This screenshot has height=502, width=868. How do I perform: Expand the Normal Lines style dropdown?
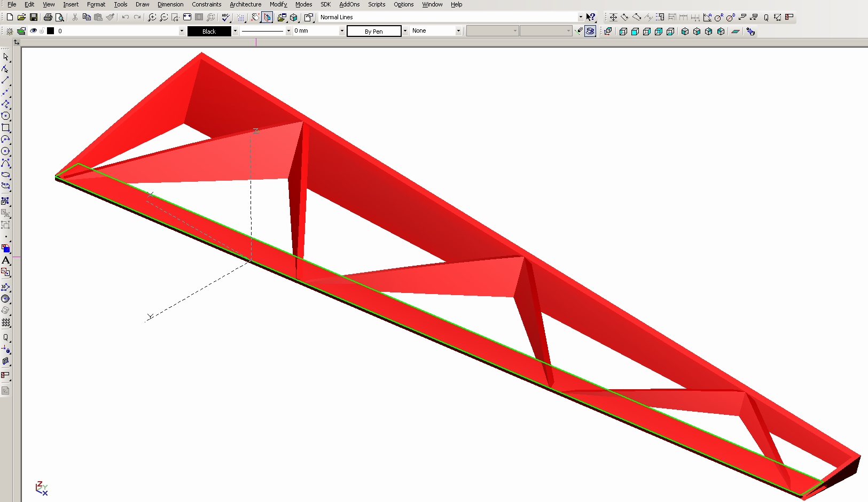tap(581, 17)
